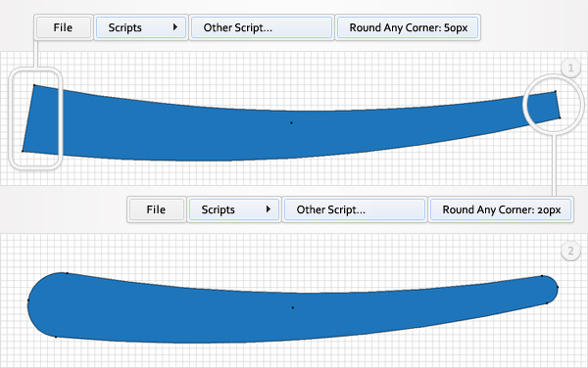Click the step 2 number badge
Screen dimensions: 588x368
[570, 251]
